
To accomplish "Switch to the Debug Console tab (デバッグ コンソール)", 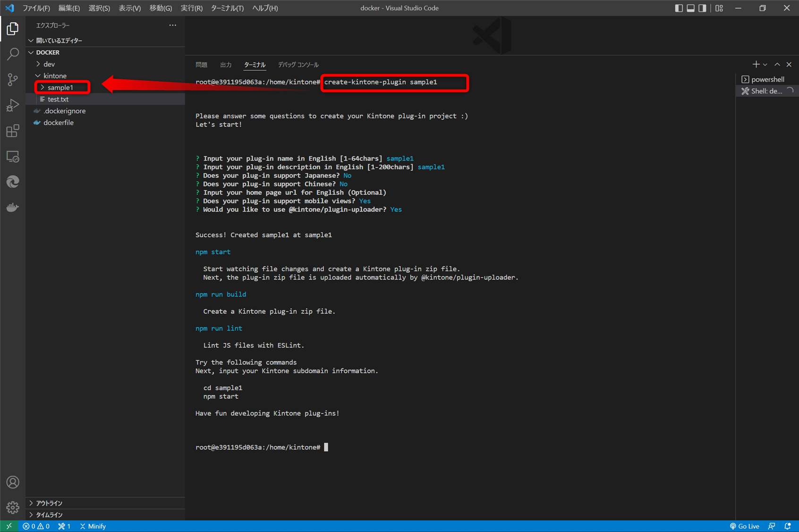I will [298, 65].
